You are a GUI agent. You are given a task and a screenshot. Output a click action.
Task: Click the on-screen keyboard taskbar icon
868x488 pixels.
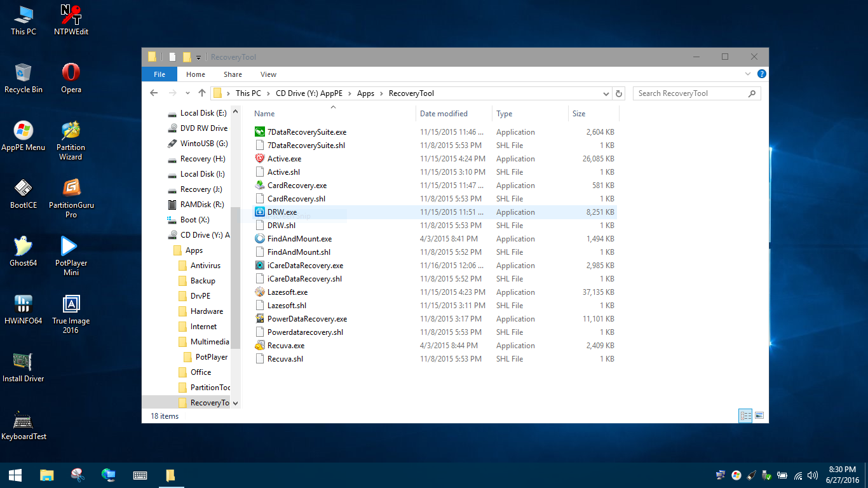[x=140, y=475]
